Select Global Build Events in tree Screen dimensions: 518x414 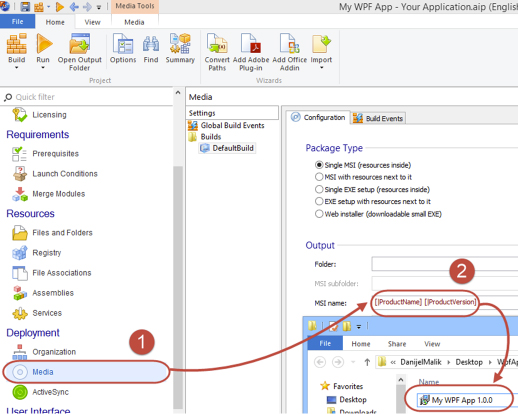(x=226, y=125)
